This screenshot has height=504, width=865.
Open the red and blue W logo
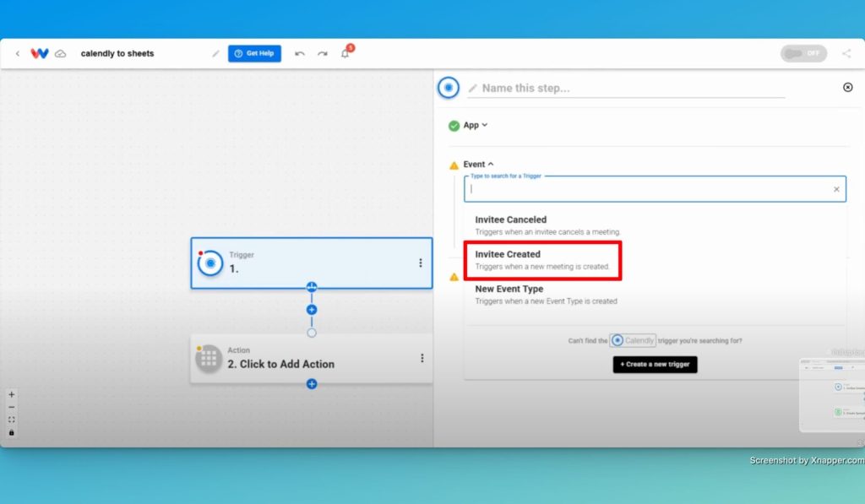coord(40,53)
